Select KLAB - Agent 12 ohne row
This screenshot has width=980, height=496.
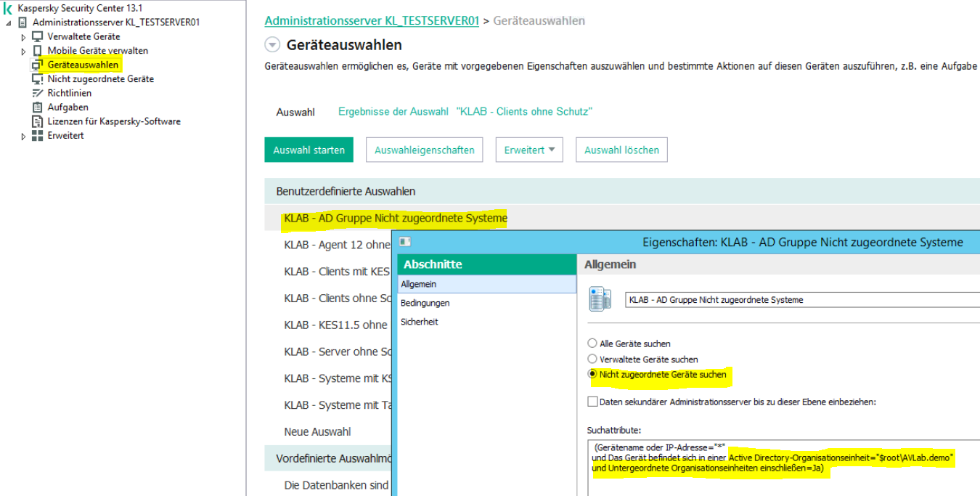pos(338,245)
